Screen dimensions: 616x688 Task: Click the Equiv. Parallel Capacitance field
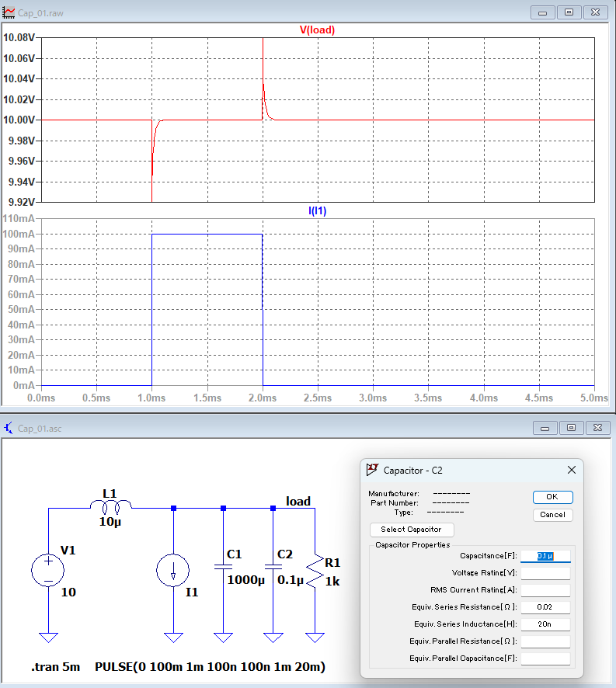545,658
